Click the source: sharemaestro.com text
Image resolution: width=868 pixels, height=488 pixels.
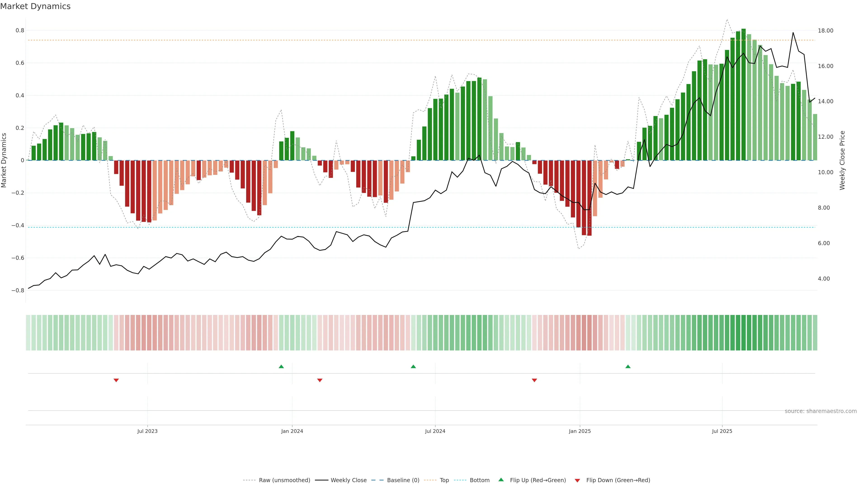click(x=821, y=411)
